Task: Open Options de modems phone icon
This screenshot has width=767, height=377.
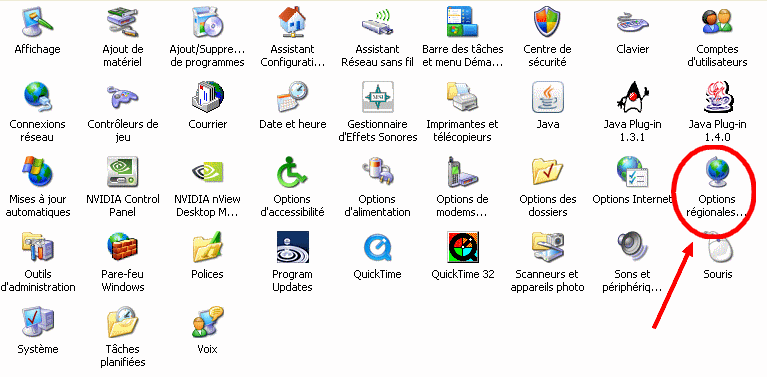Action: [462, 173]
